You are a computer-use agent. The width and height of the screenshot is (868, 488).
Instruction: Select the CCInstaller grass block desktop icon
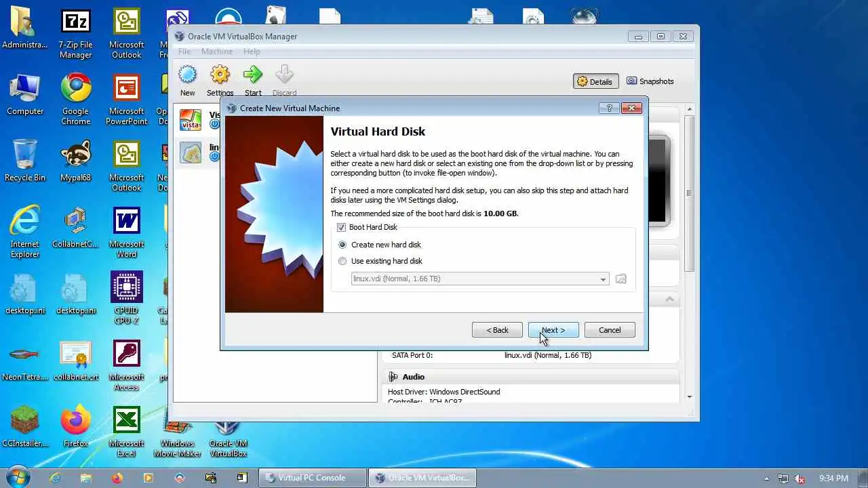[24, 427]
